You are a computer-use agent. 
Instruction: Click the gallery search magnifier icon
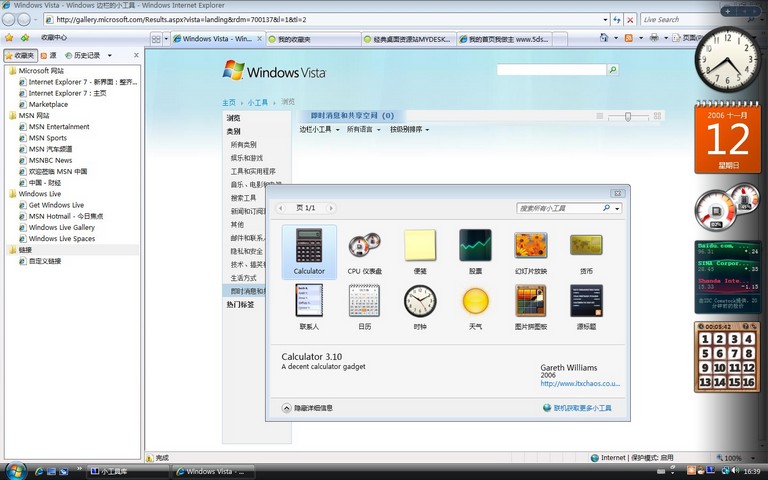pyautogui.click(x=606, y=208)
